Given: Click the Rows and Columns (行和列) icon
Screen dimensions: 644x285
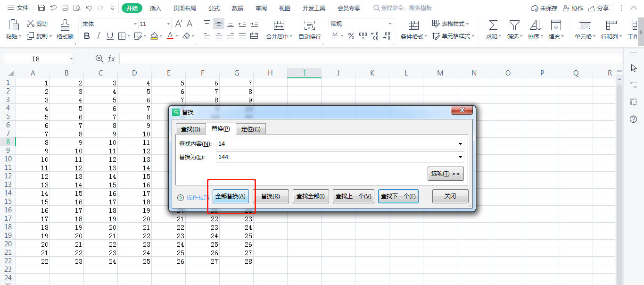Looking at the screenshot, I should click(x=611, y=25).
